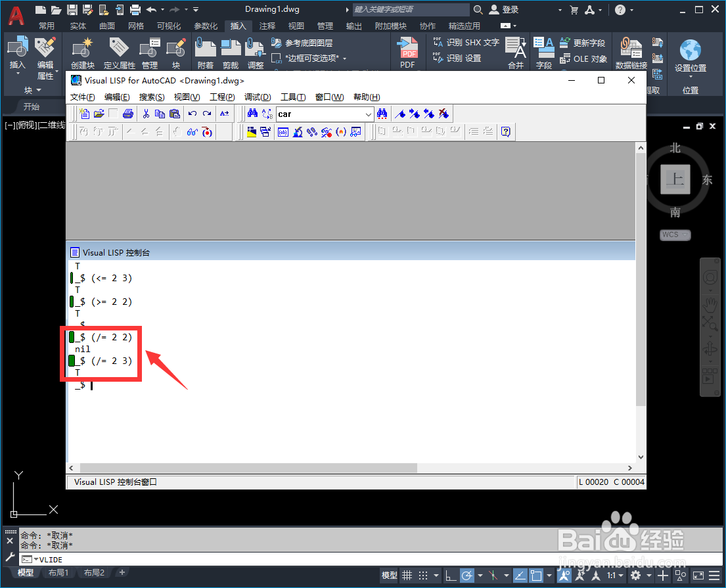The image size is (726, 588).
Task: Click the Paste clipboard icon
Action: tap(175, 114)
